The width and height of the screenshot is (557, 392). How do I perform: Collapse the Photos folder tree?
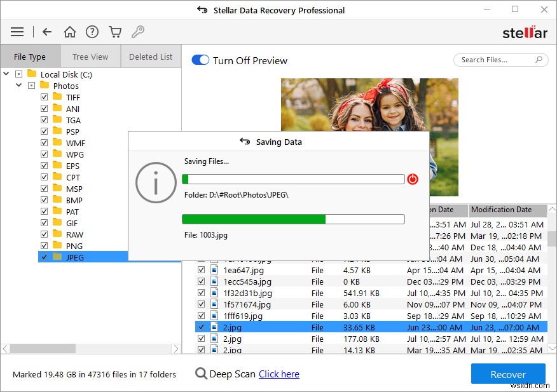[18, 85]
